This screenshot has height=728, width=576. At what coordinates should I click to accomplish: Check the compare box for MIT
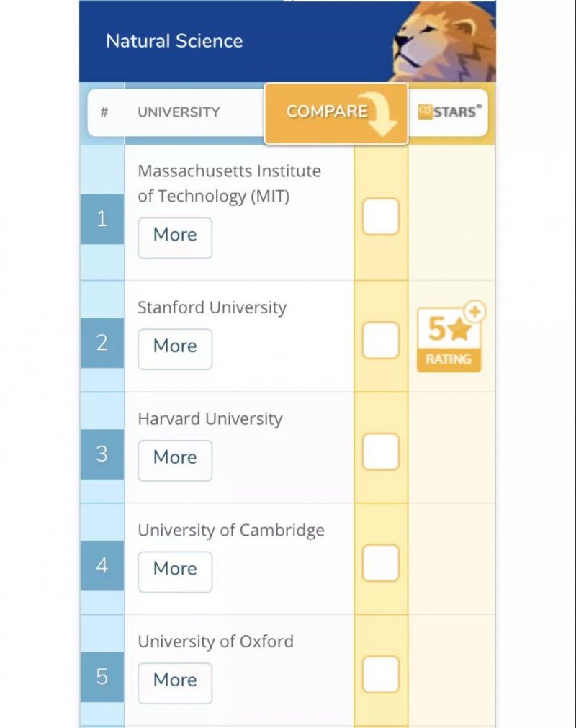tap(381, 216)
